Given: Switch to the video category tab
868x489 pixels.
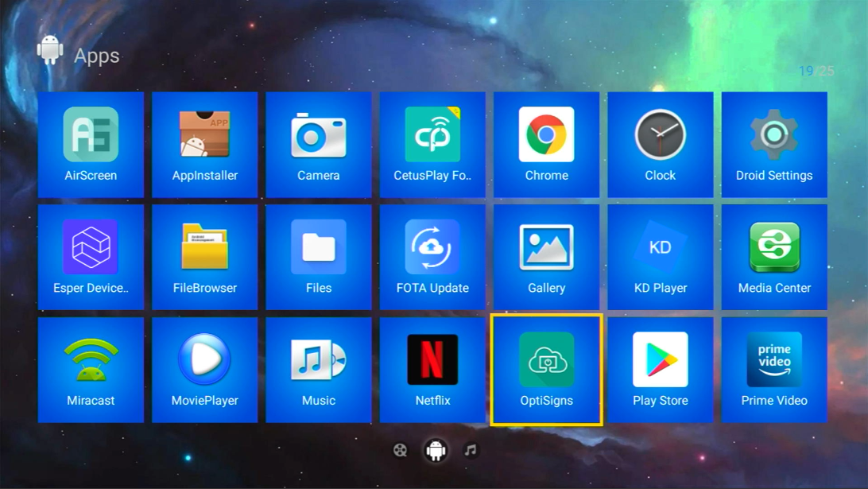Looking at the screenshot, I should point(401,450).
